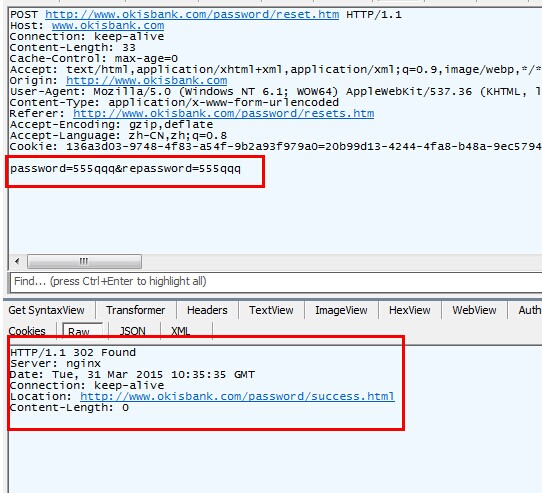Switch to the JSON tab

(x=133, y=331)
